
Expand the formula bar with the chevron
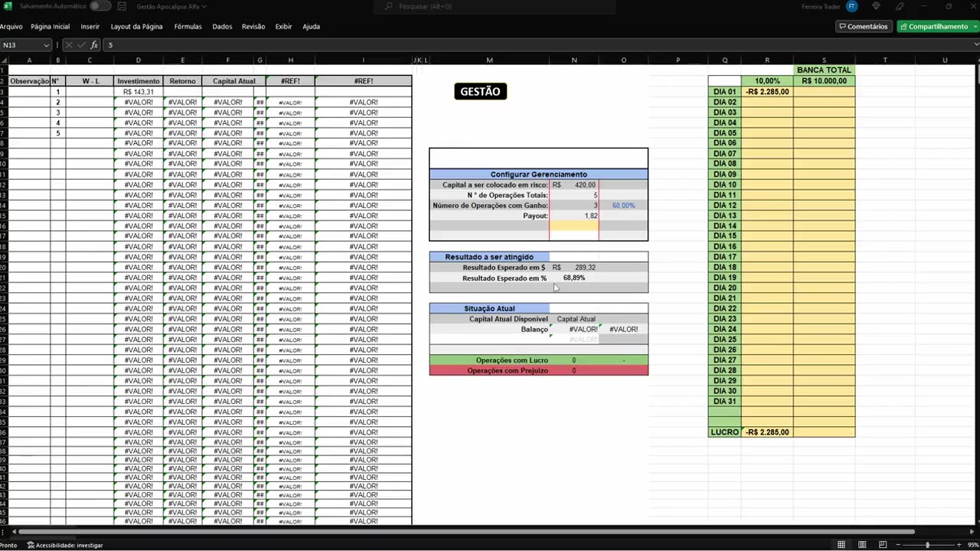pos(975,45)
